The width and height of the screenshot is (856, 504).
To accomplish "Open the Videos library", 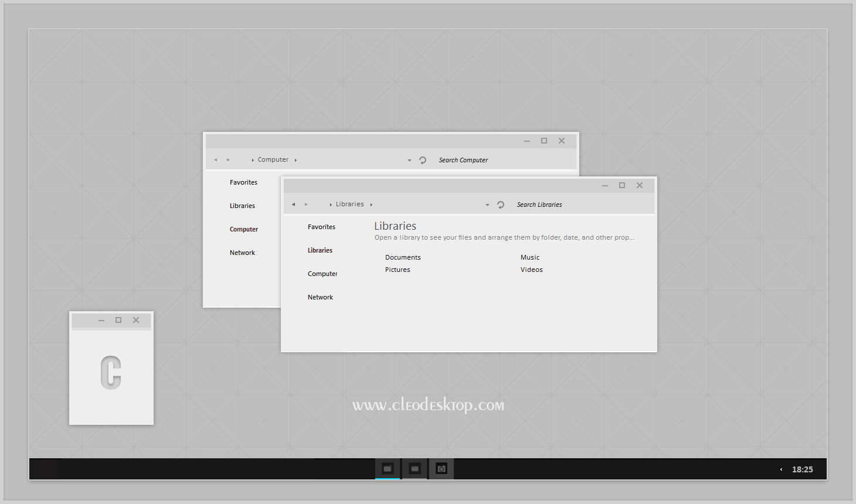I will (532, 270).
